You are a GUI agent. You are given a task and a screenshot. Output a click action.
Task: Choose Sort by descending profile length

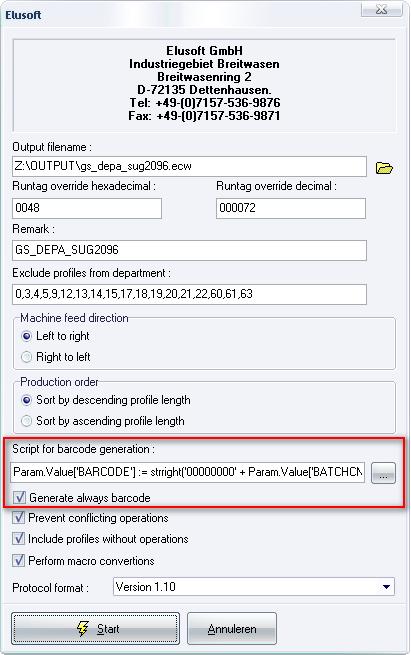click(x=27, y=400)
